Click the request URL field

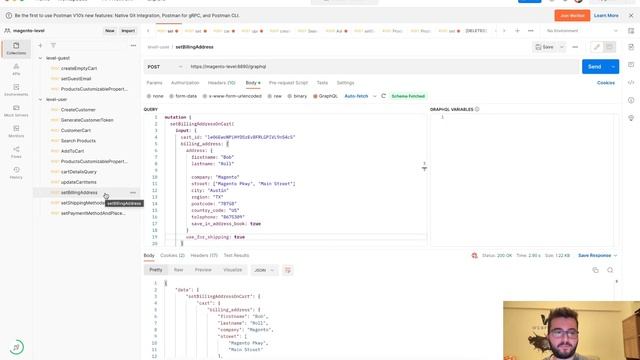point(383,67)
